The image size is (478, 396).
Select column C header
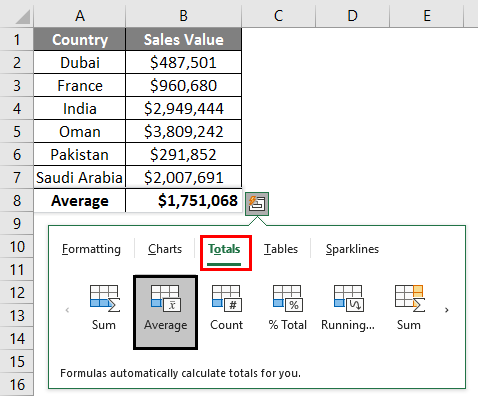[x=278, y=15]
